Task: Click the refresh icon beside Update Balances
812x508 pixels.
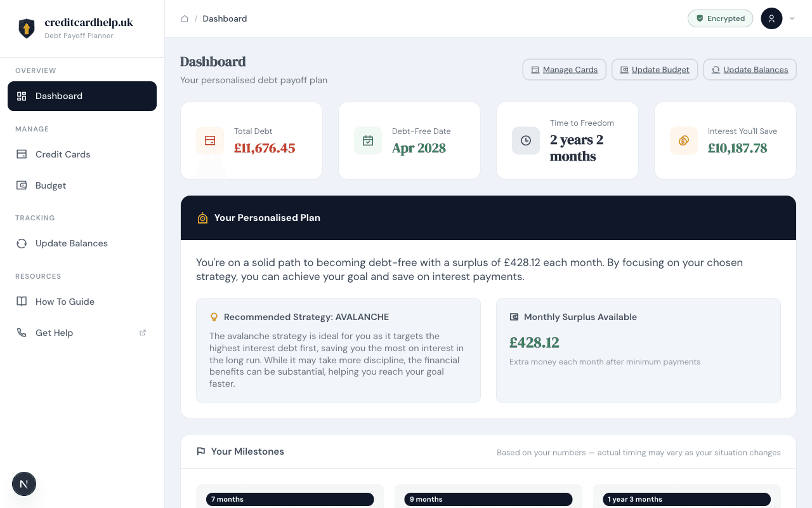Action: (x=22, y=243)
